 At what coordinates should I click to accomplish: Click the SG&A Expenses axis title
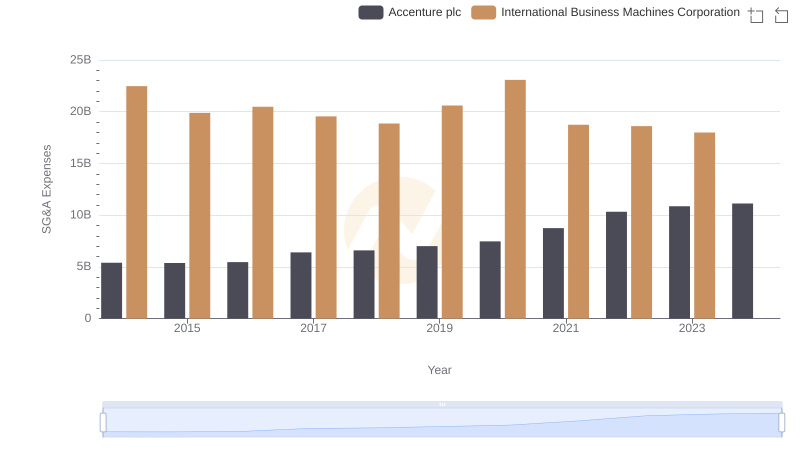tap(46, 189)
